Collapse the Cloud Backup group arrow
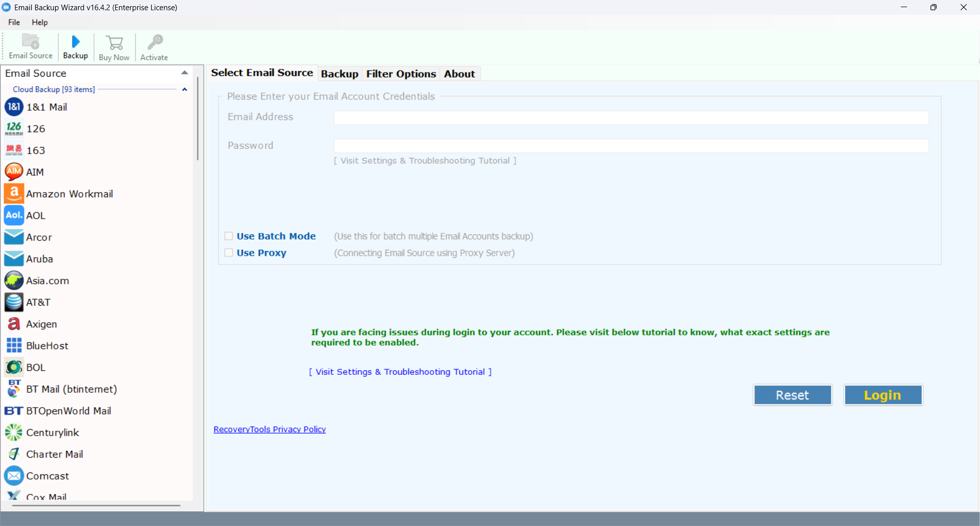Viewport: 980px width, 526px height. click(185, 89)
